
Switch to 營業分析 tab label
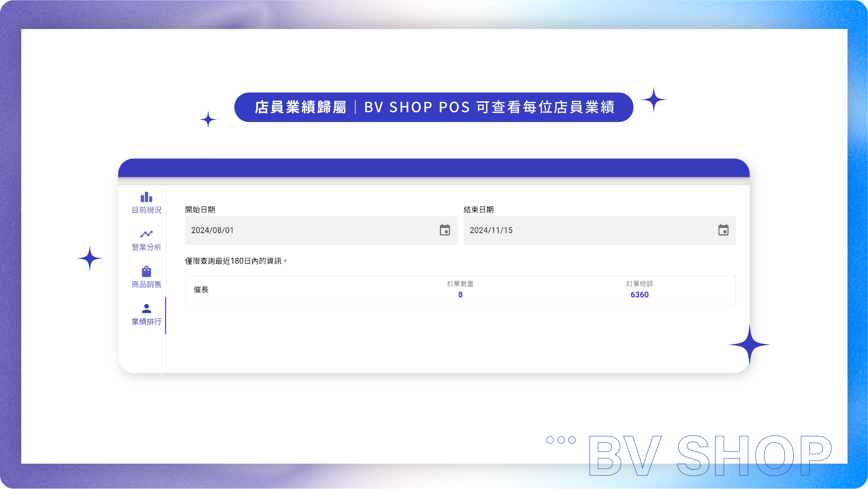click(146, 247)
